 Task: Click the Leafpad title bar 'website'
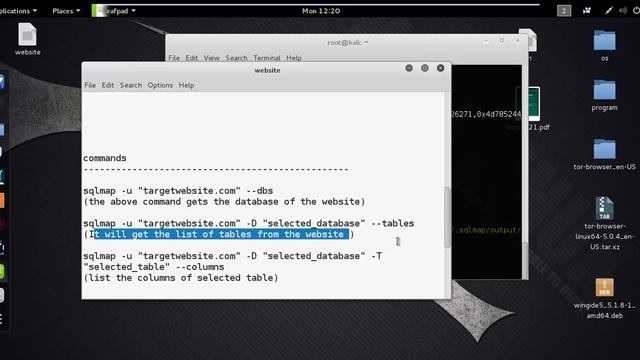267,70
